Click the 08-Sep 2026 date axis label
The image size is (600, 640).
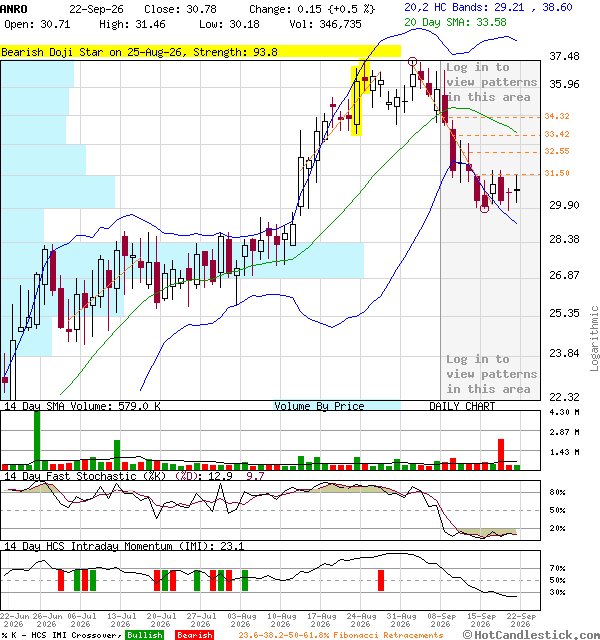441,620
